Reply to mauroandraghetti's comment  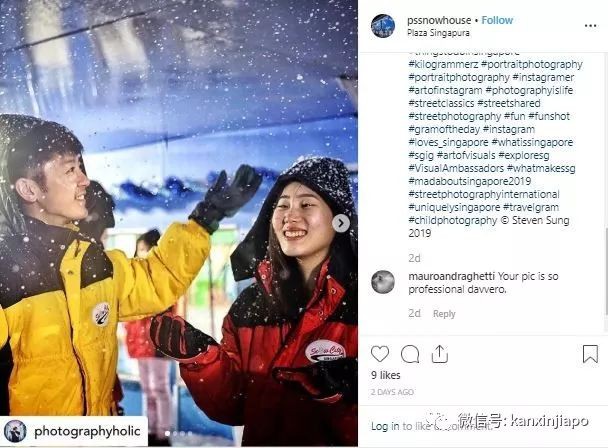point(444,313)
